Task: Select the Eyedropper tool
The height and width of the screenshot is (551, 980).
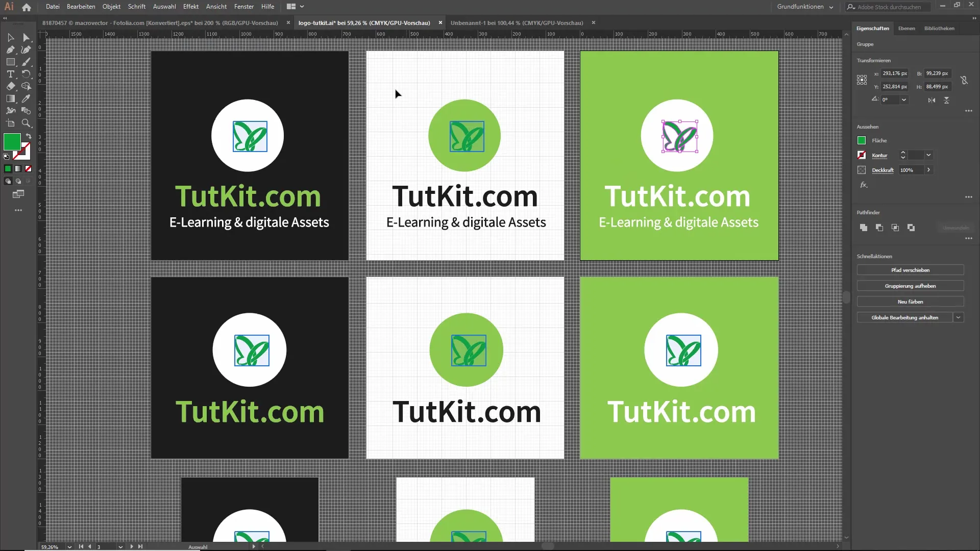Action: click(x=26, y=98)
